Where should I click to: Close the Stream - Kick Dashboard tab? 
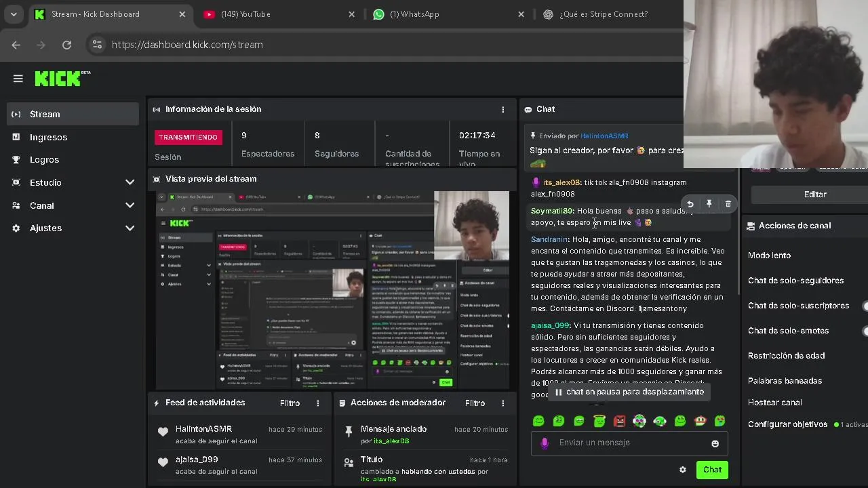(182, 14)
